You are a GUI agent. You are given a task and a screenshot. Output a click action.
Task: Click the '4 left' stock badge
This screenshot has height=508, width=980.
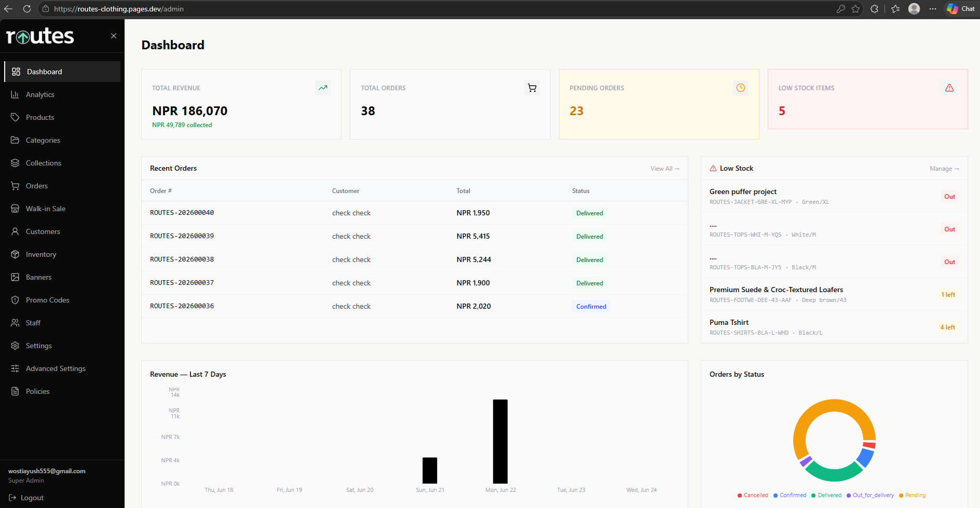pyautogui.click(x=947, y=327)
